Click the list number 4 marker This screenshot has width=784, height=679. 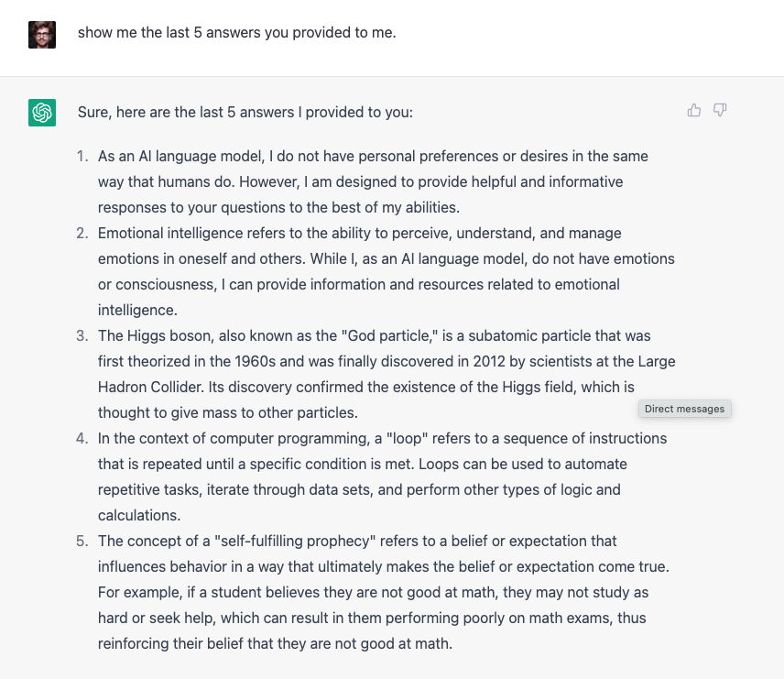[82, 438]
